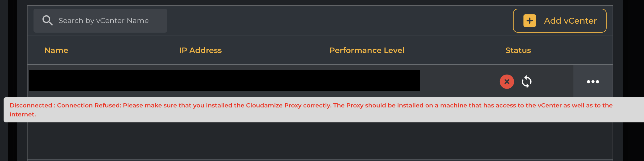This screenshot has height=161, width=644.
Task: Click the word 'internet.' in error message
Action: 23,114
